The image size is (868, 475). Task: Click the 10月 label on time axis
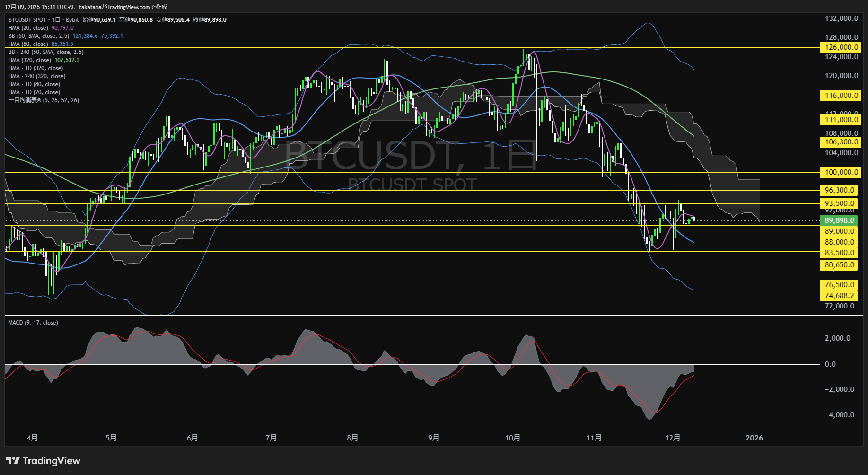click(x=513, y=438)
